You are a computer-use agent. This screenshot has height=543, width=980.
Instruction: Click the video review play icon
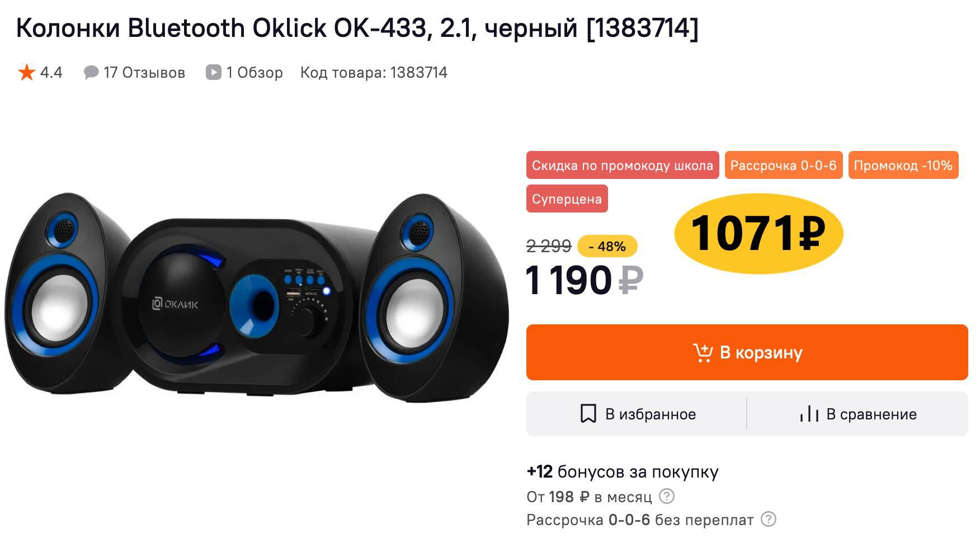[214, 72]
